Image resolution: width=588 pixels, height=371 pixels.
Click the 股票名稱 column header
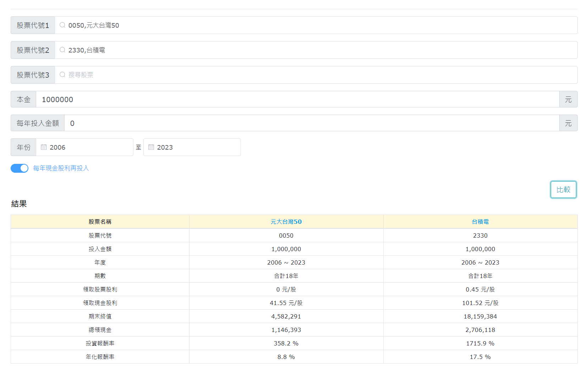(100, 222)
